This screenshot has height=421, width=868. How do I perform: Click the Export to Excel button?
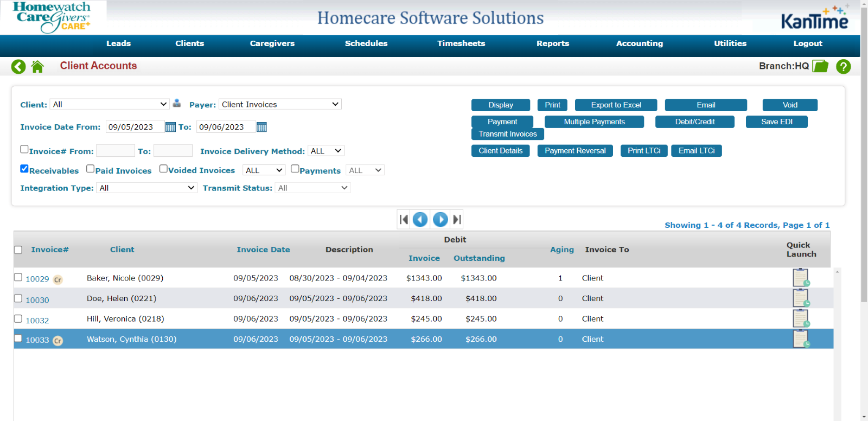coord(616,105)
